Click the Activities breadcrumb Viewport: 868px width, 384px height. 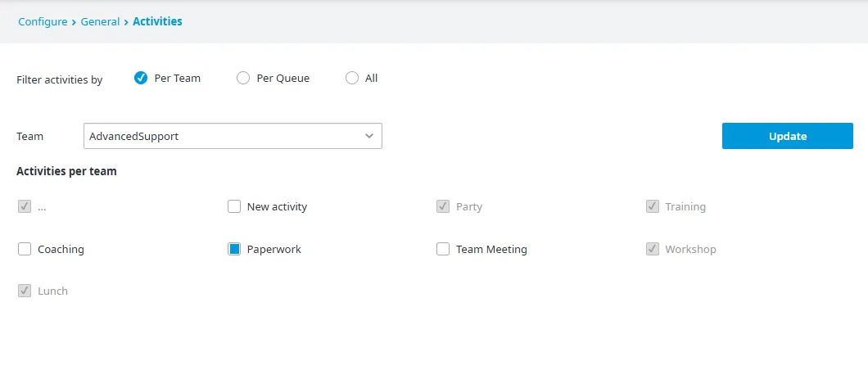[157, 21]
